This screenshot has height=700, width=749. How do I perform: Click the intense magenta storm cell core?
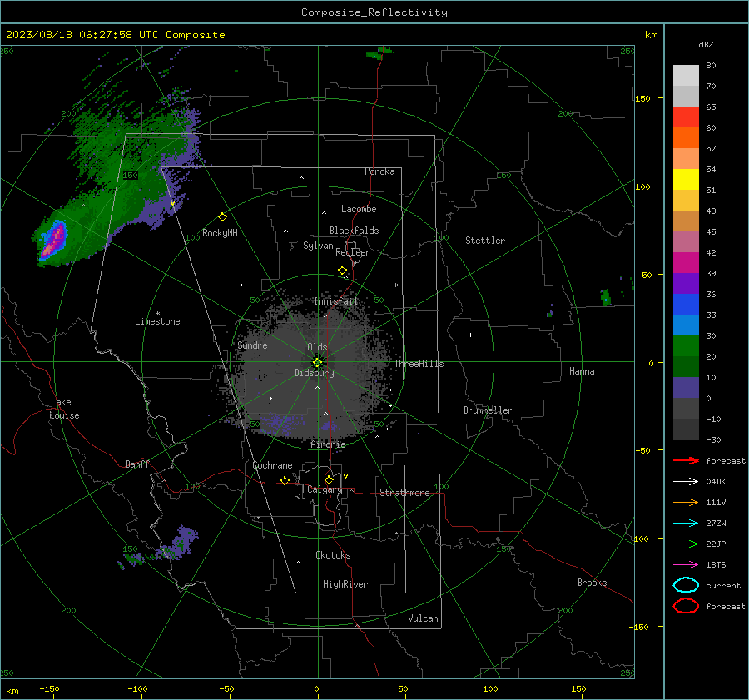click(53, 240)
